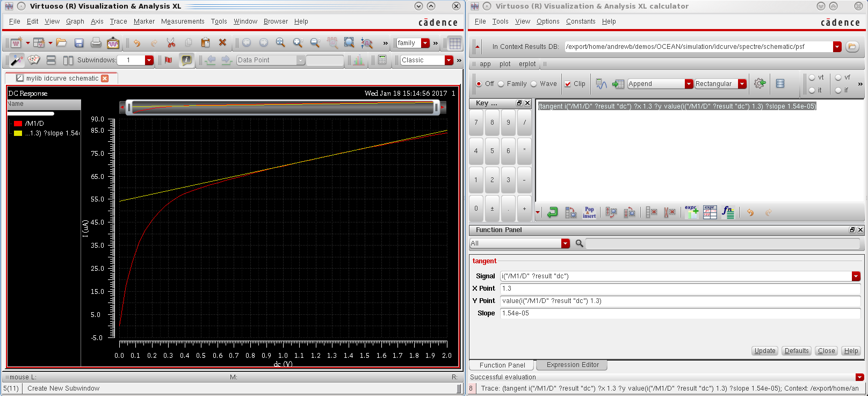Image resolution: width=868 pixels, height=396 pixels.
Task: Click the Help button in function panel
Action: point(851,351)
